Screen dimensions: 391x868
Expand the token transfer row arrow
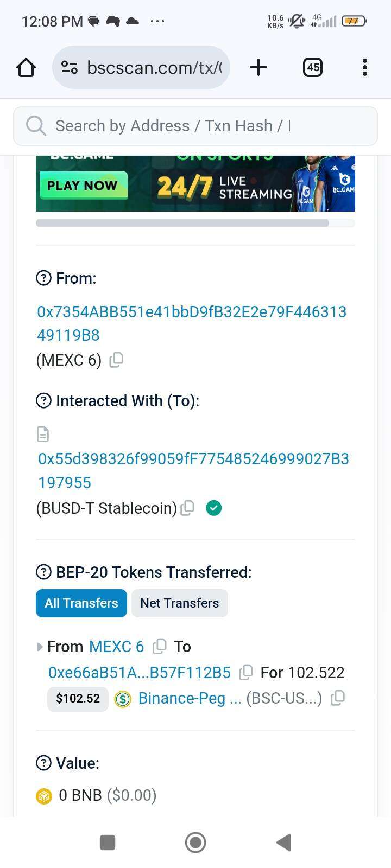(x=40, y=647)
